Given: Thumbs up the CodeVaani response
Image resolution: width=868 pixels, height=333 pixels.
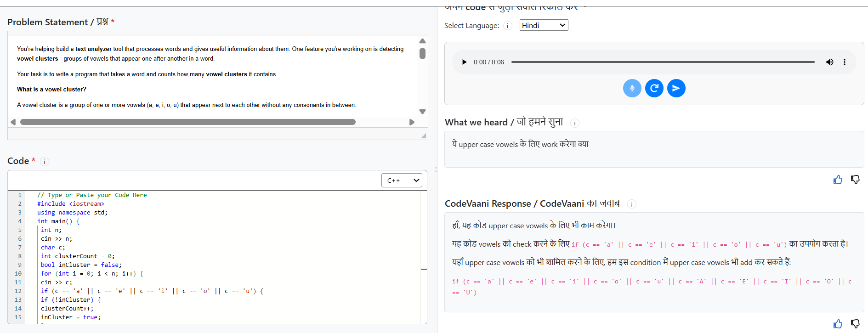Looking at the screenshot, I should 838,324.
